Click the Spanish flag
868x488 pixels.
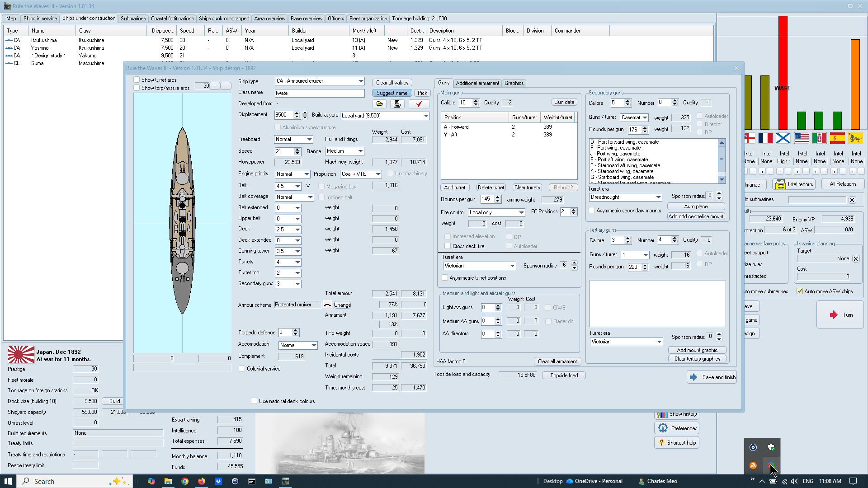click(837, 138)
